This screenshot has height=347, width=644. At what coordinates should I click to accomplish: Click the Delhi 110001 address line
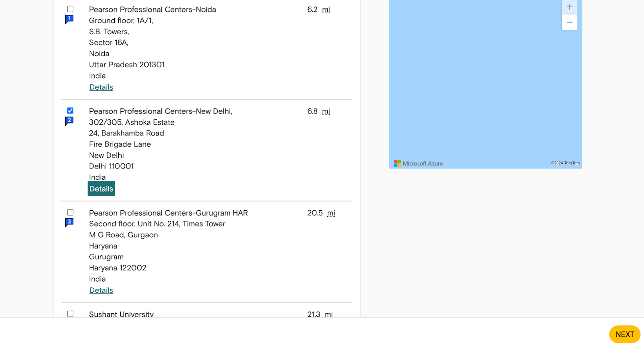[111, 166]
